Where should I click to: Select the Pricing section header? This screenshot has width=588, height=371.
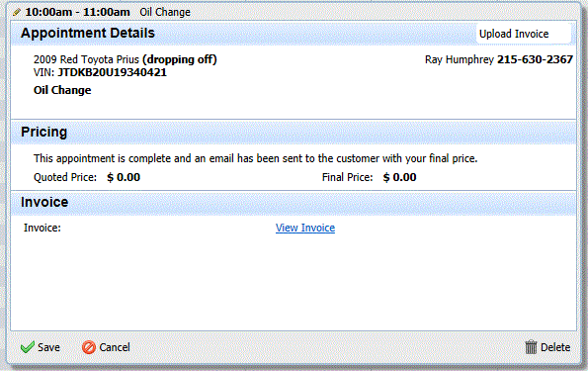pos(43,132)
